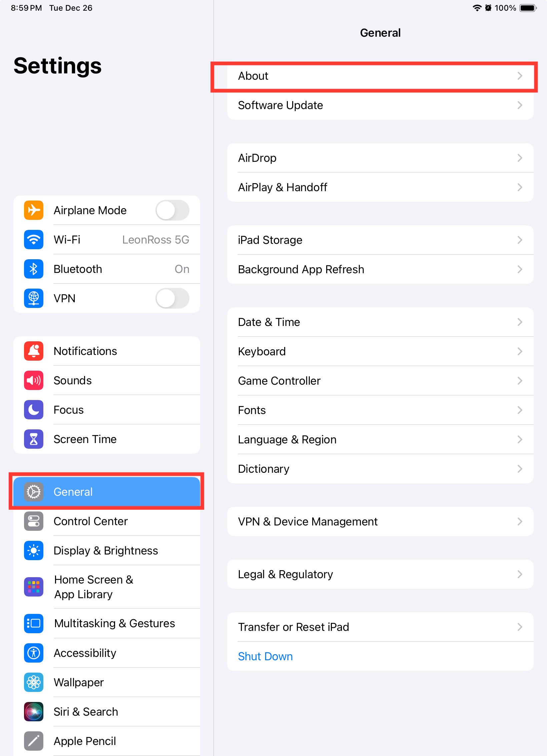Tap the Airplane Mode orange icon
The width and height of the screenshot is (547, 756).
34,210
